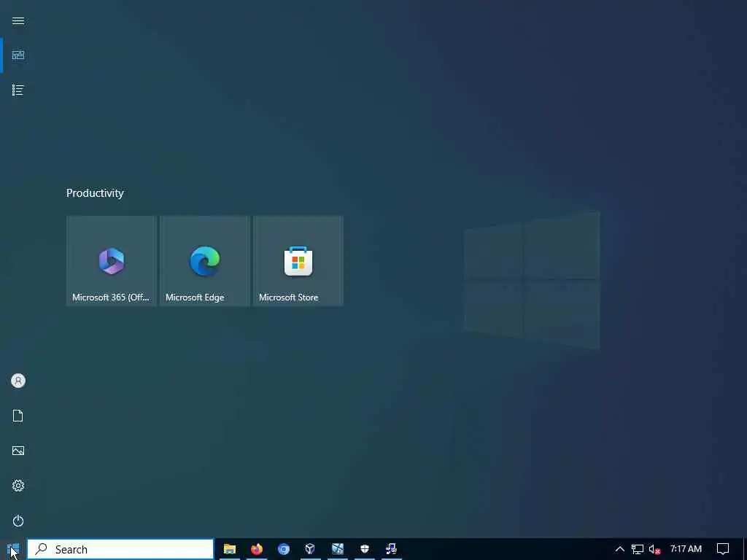Open the Action Center notifications icon
The image size is (747, 560).
tap(723, 549)
